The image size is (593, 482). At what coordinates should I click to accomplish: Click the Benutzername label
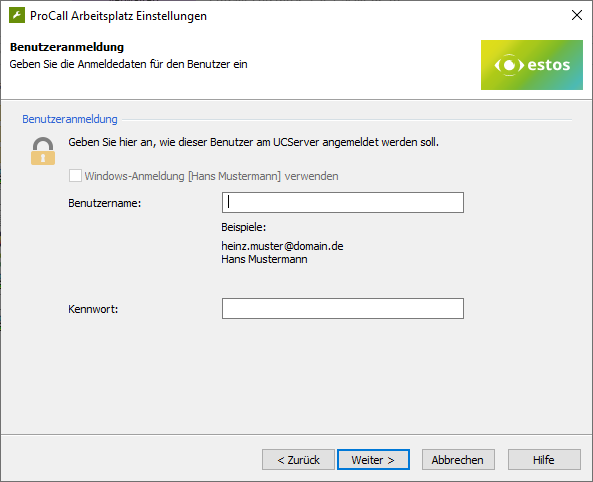pos(104,203)
